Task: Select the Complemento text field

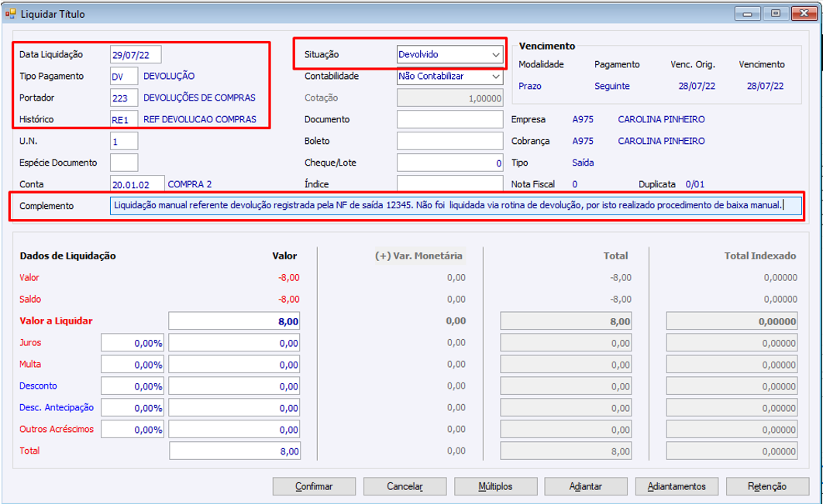Action: click(456, 206)
